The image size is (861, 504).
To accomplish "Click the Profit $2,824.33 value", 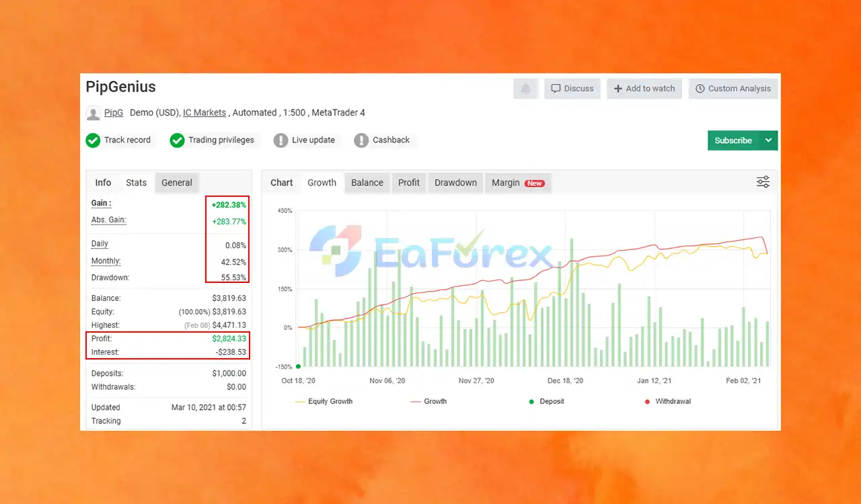I will (x=229, y=339).
